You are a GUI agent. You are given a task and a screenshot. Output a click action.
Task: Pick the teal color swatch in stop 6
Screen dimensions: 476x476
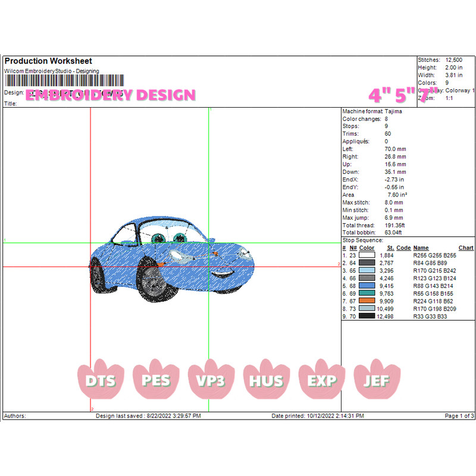(367, 293)
